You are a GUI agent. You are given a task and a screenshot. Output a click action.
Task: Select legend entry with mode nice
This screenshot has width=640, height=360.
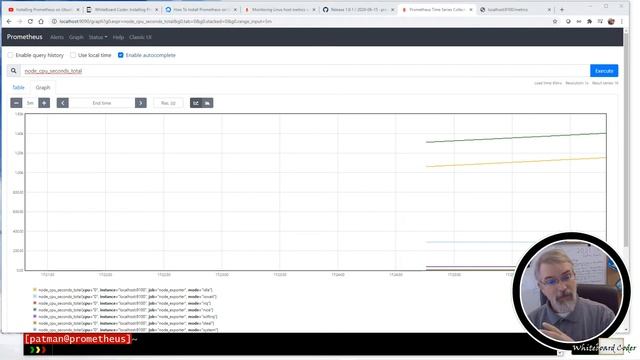point(123,310)
